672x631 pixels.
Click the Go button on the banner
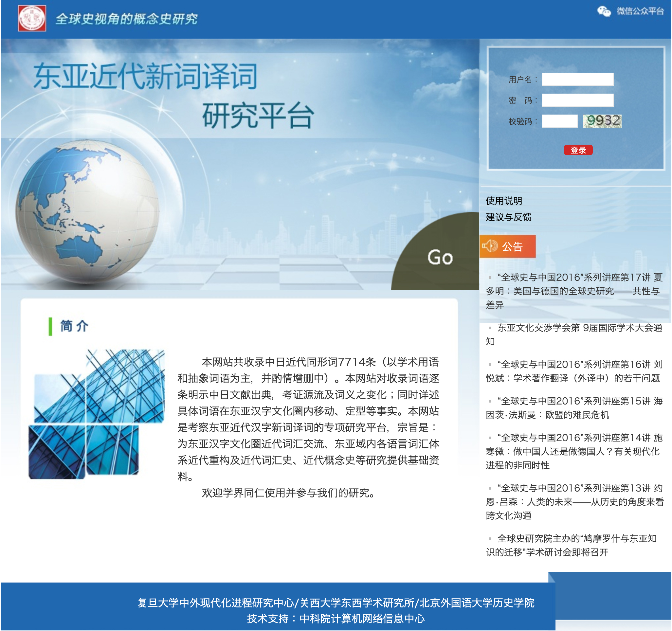[440, 257]
